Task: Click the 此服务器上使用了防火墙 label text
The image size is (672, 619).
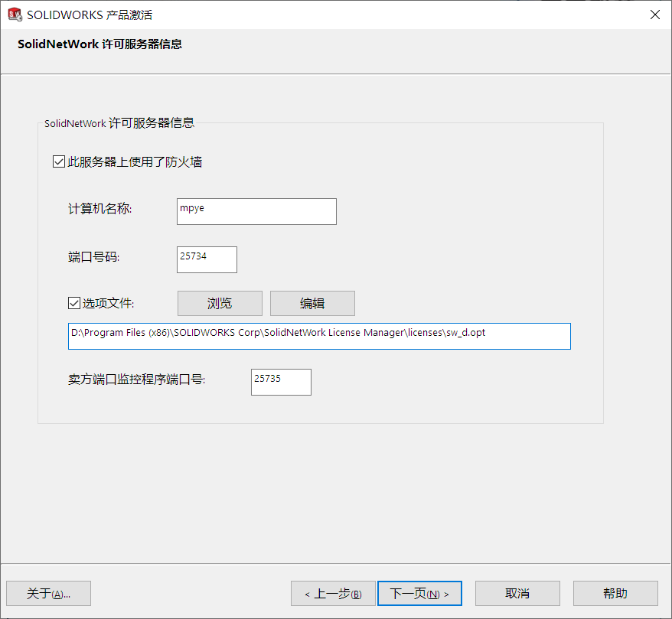Action: (x=135, y=162)
